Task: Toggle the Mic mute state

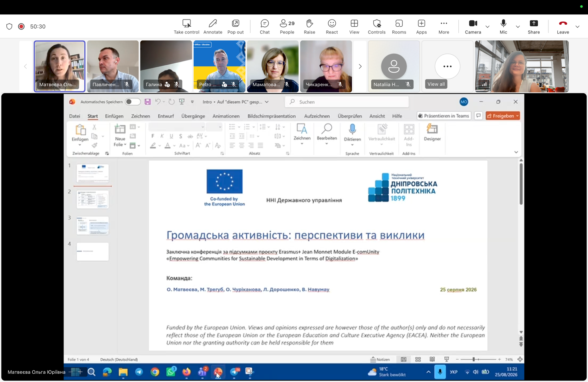Action: [x=503, y=27]
